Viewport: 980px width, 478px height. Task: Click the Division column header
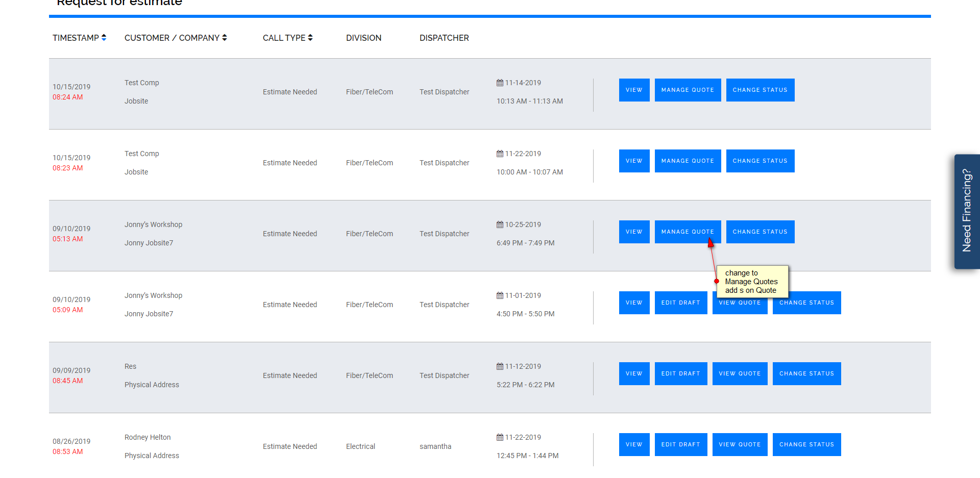click(363, 38)
